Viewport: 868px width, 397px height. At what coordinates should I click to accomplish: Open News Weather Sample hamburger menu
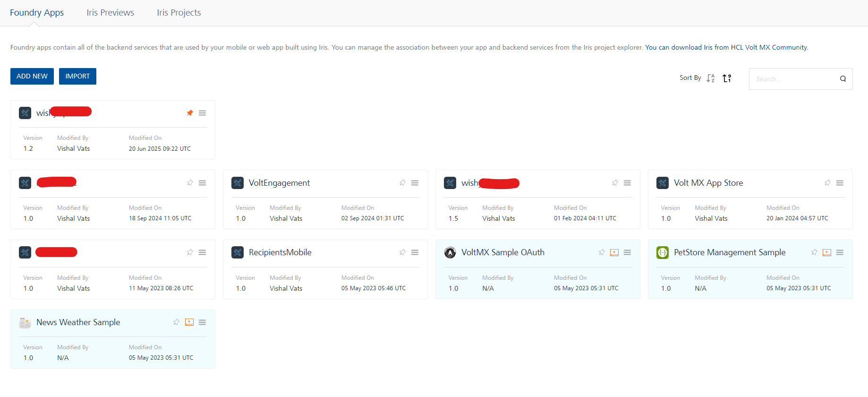(x=202, y=322)
